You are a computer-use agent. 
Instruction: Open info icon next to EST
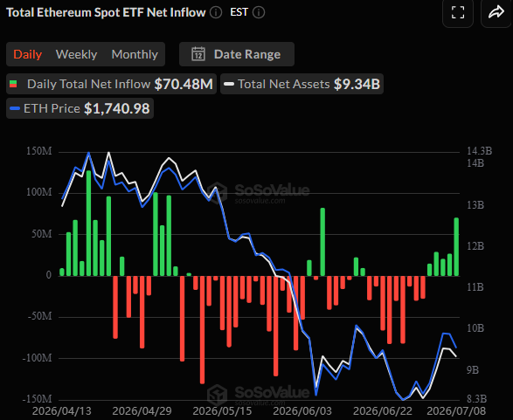click(x=259, y=13)
